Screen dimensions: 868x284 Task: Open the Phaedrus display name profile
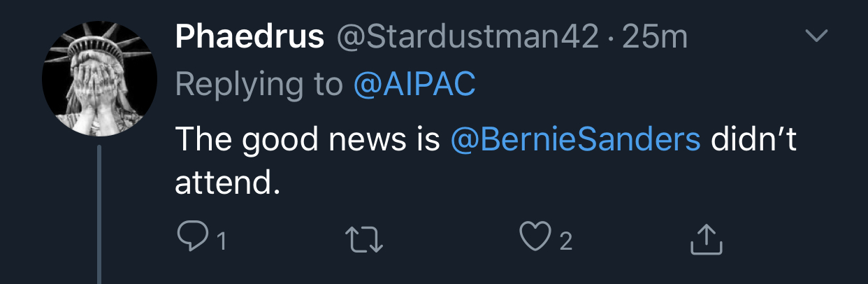click(x=249, y=37)
